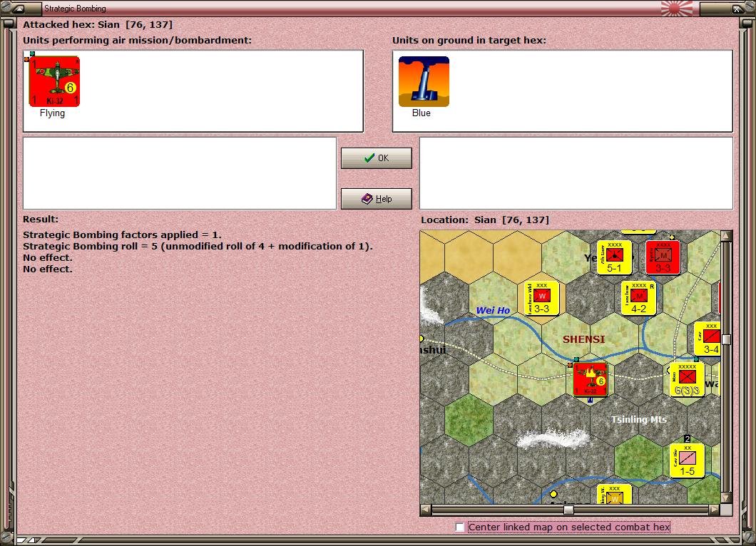This screenshot has width=756, height=546.
Task: Confirm with the OK button
Action: pos(377,158)
